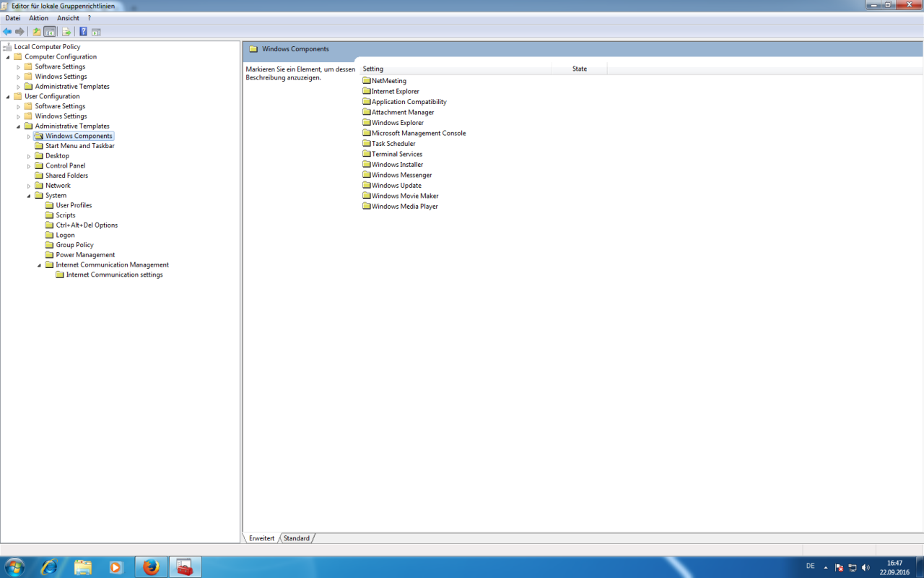Image resolution: width=924 pixels, height=578 pixels.
Task: Collapse Administrative Templates under User Configuration
Action: [19, 126]
